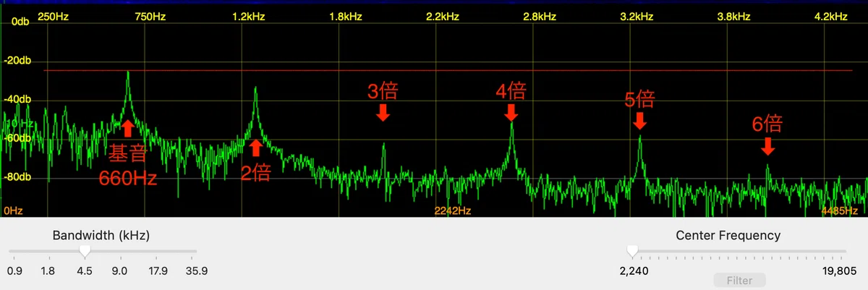Click the 2.8kHz frequency axis label
Screen dimensions: 868x290
(x=539, y=17)
